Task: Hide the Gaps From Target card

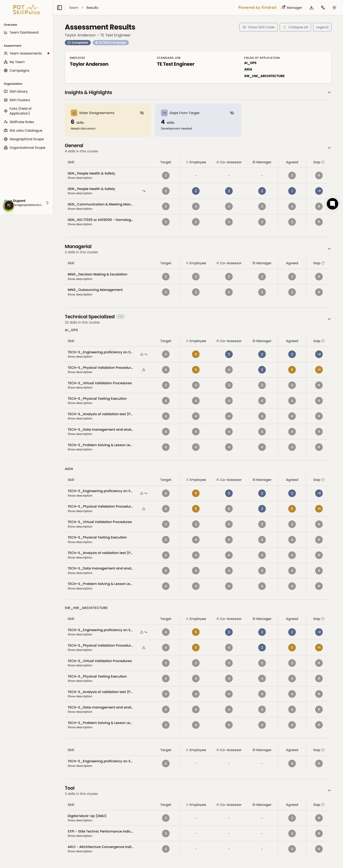Action: (x=232, y=113)
